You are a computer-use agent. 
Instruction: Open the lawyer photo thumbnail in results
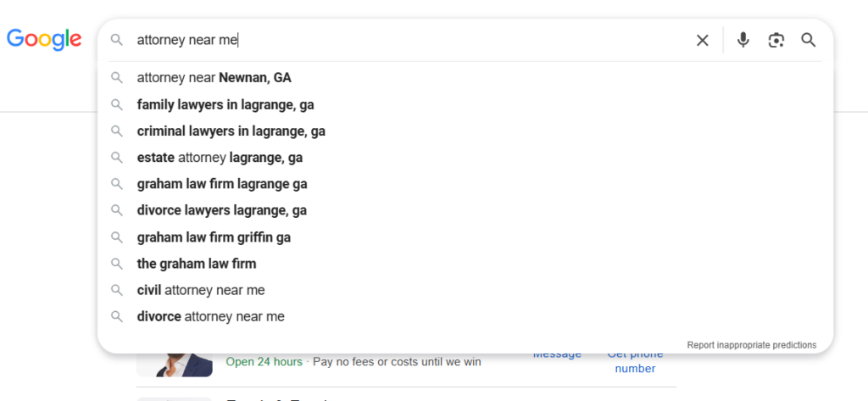point(175,364)
